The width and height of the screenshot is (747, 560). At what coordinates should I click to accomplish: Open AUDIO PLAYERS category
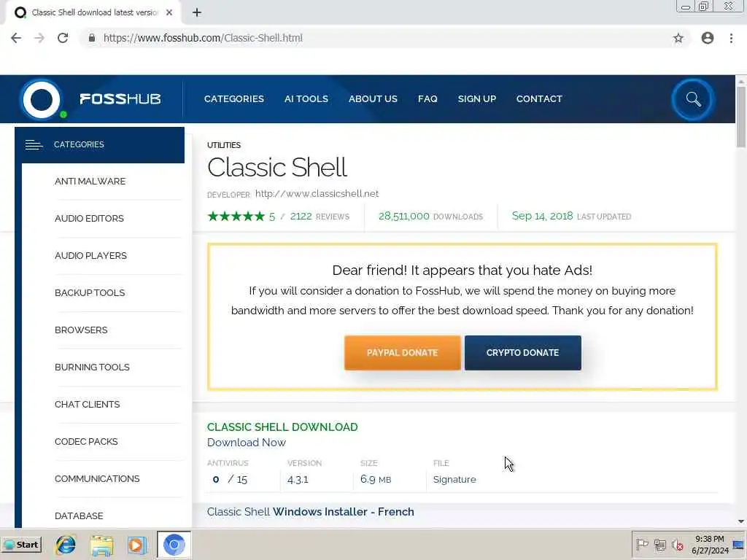tap(90, 256)
